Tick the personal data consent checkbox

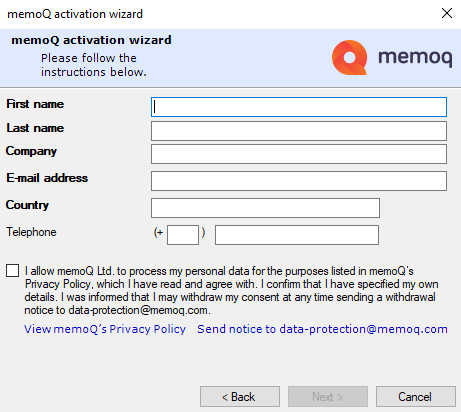(x=12, y=271)
